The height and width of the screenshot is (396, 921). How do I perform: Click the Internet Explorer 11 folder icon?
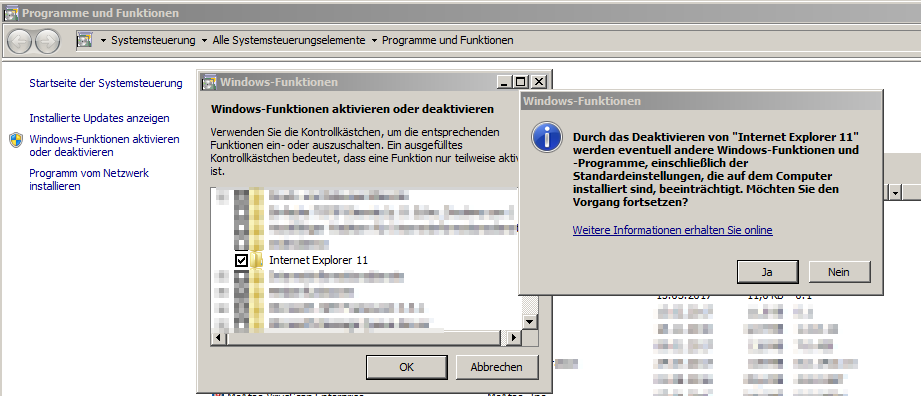(x=256, y=260)
